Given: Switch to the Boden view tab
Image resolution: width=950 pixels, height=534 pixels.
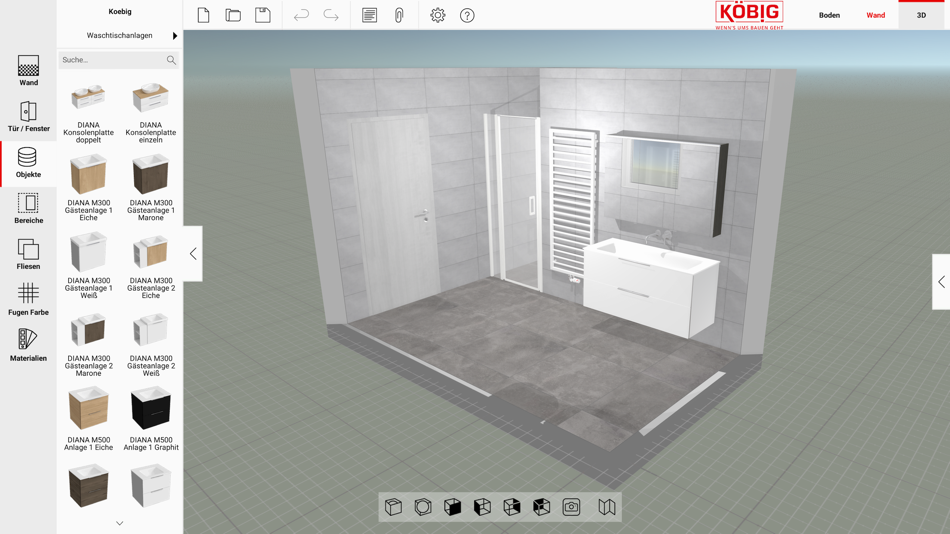Looking at the screenshot, I should point(829,15).
